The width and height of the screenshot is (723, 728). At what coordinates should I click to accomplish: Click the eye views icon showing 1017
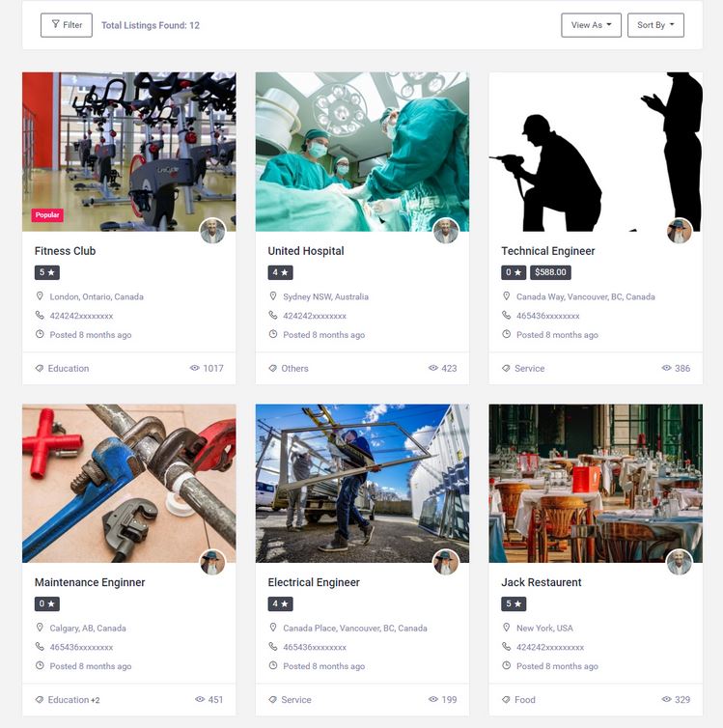click(194, 368)
